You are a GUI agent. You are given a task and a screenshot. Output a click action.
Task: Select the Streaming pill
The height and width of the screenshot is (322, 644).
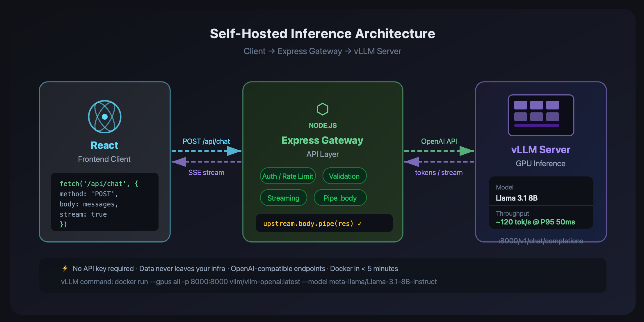(284, 198)
